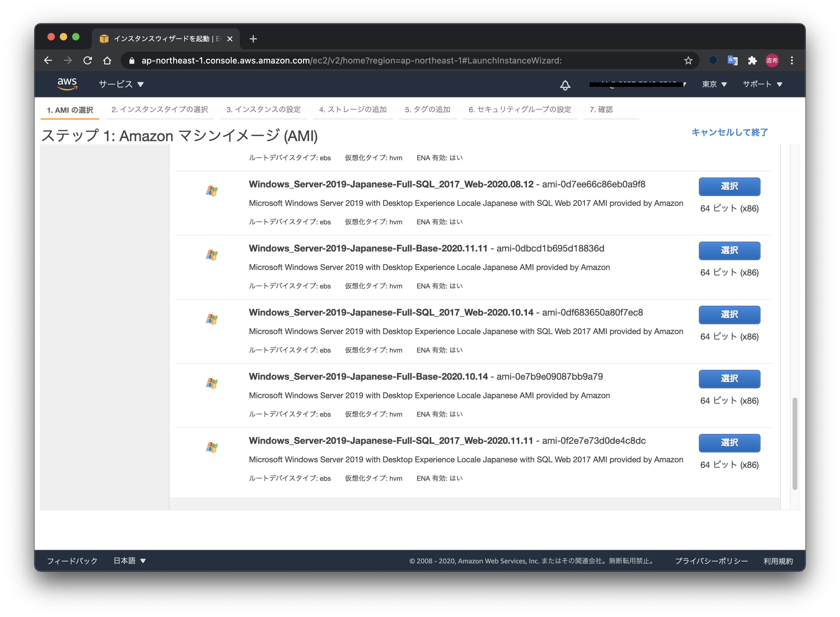Image resolution: width=840 pixels, height=617 pixels.
Task: Click the AWS logo home icon
Action: (x=67, y=84)
